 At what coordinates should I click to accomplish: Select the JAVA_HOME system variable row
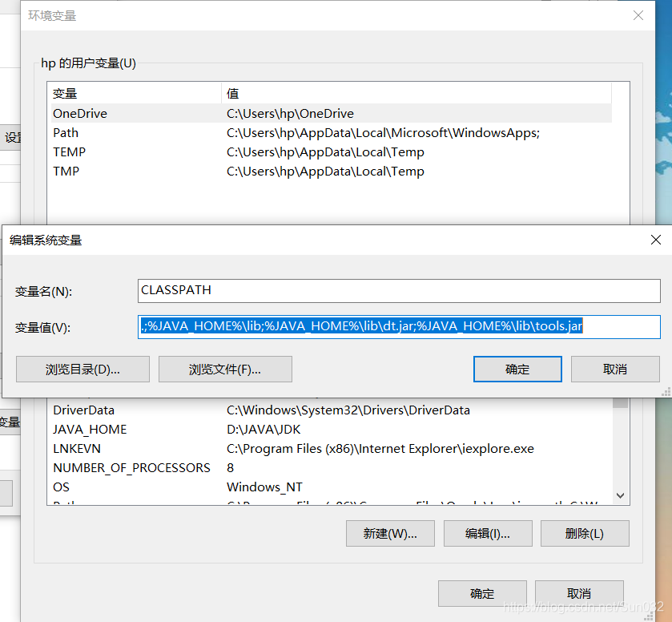[x=332, y=430]
